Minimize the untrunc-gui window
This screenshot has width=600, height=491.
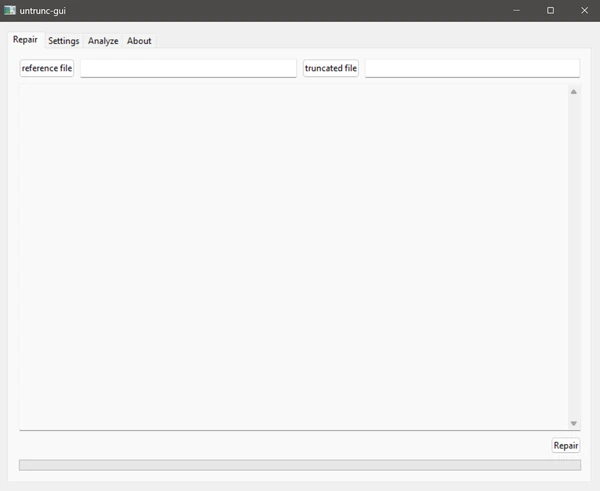tap(516, 10)
